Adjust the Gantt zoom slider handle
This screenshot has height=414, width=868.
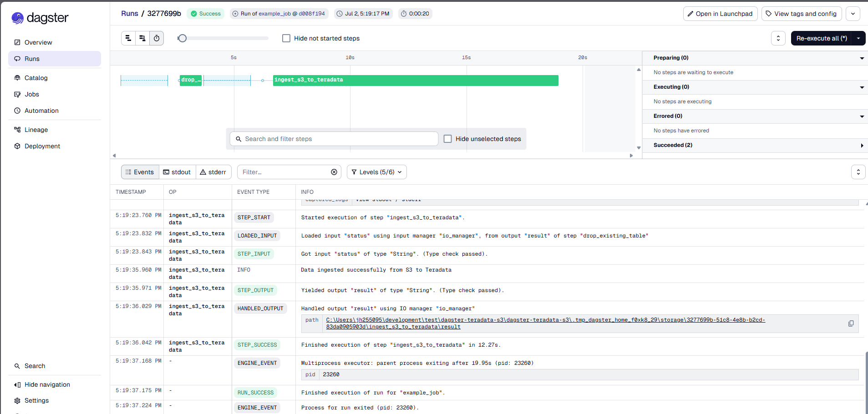[182, 38]
